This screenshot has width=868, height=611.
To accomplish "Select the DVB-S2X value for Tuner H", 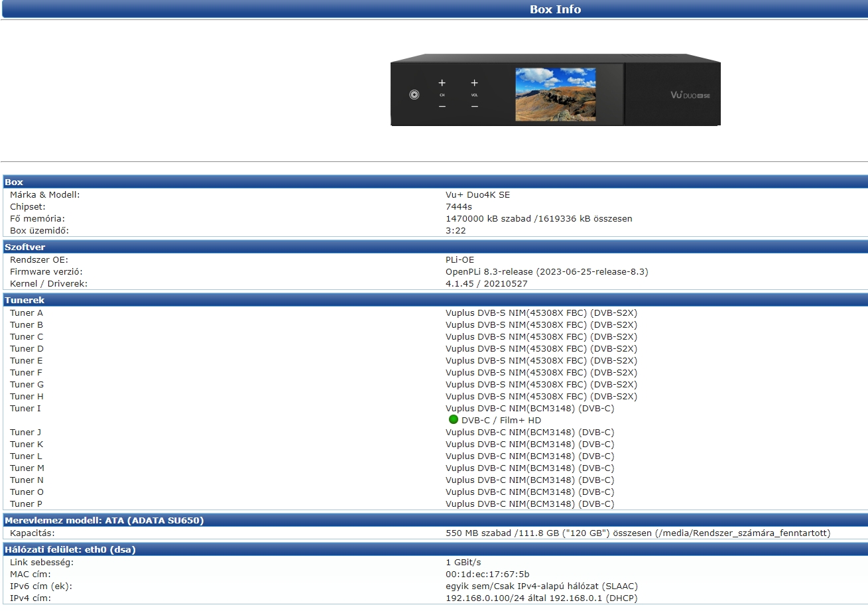I will pyautogui.click(x=541, y=397).
